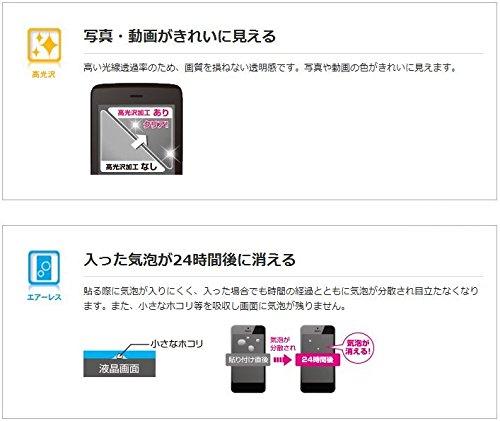
Task: Select heading 入った気泡が24時間後に消える
Action: 189,259
